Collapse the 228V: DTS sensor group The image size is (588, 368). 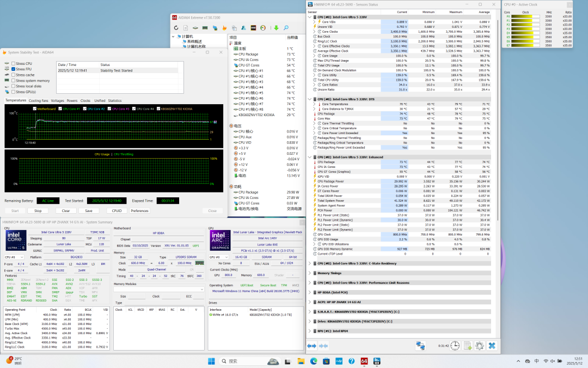(310, 99)
